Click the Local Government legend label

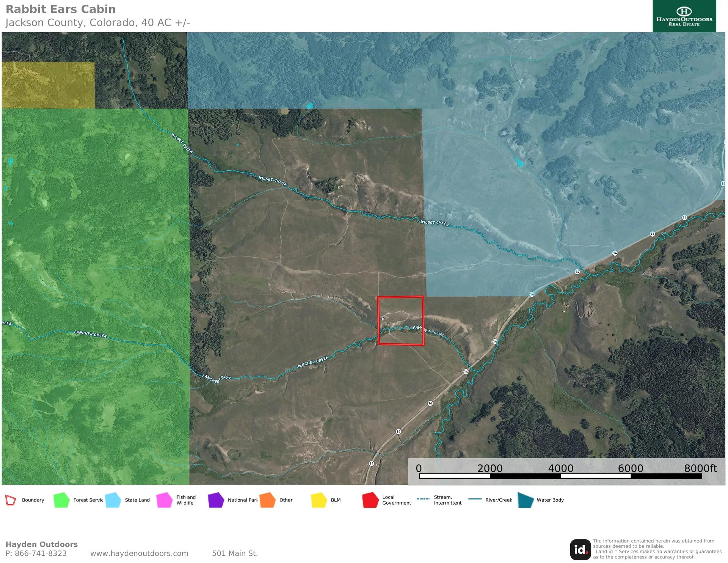point(397,500)
